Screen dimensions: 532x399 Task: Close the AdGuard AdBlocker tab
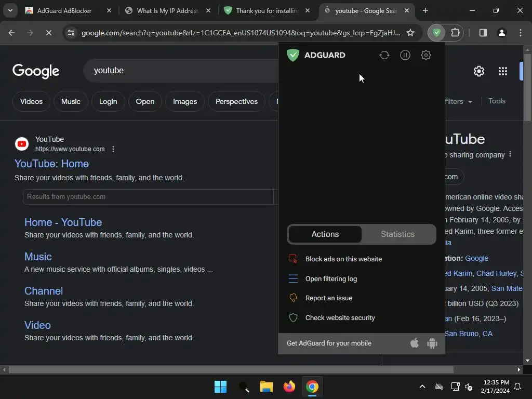click(109, 10)
